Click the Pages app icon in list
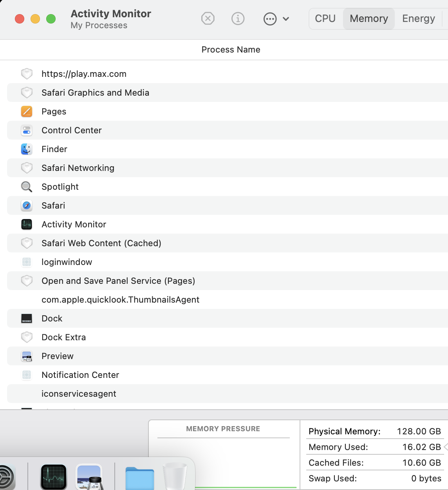Viewport: 448px width, 490px height. [27, 112]
